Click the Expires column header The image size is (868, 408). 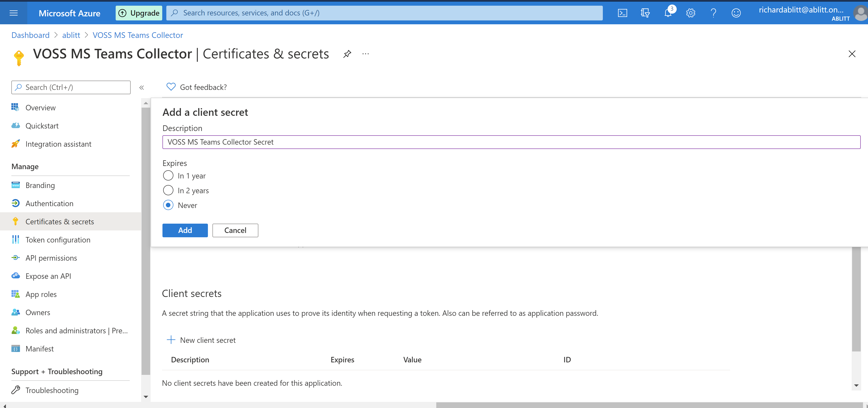tap(342, 359)
